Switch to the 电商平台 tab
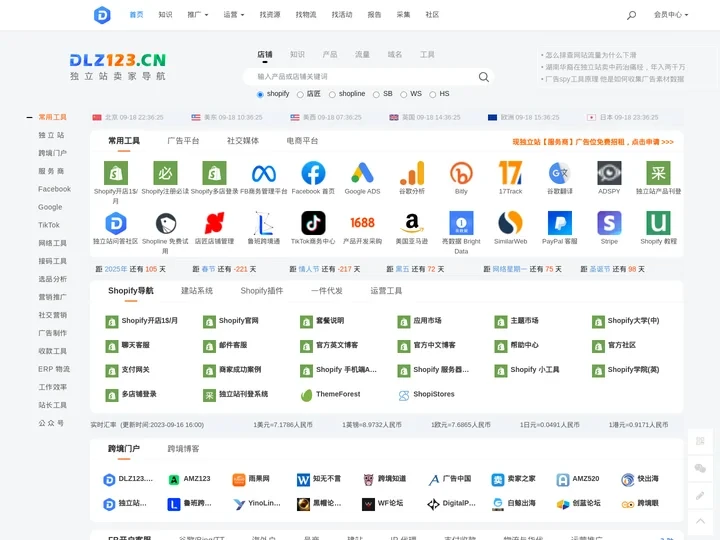 coord(302,141)
